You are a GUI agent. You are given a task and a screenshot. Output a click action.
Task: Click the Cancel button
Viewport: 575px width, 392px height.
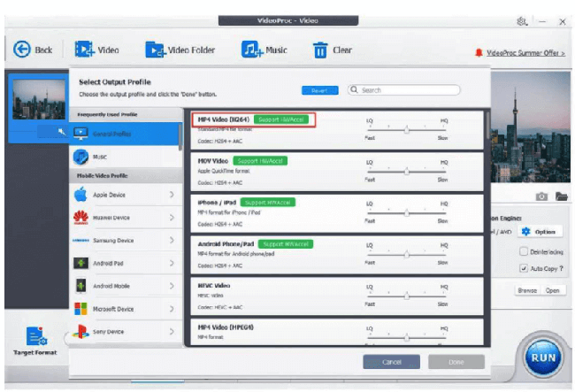[391, 362]
